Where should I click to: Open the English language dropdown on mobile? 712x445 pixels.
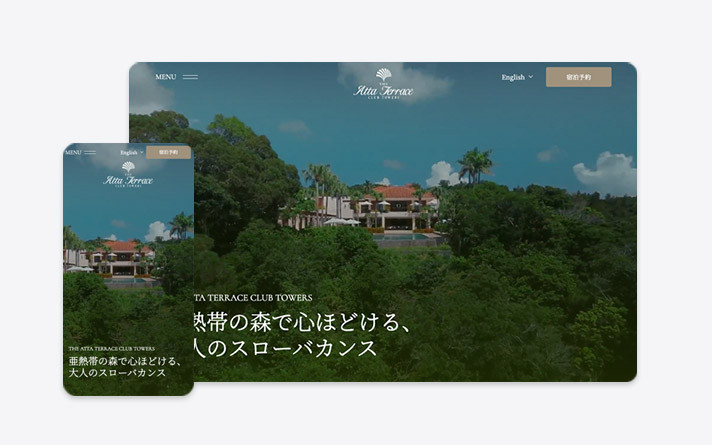pyautogui.click(x=130, y=153)
